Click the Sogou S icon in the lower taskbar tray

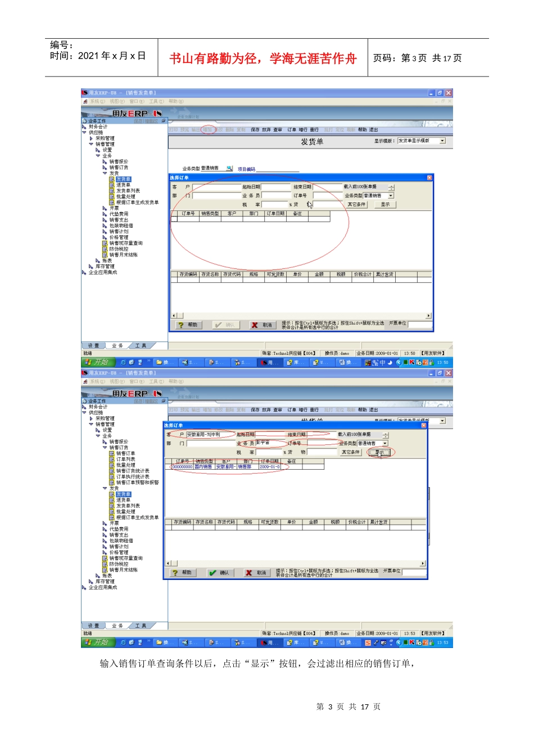tap(368, 642)
